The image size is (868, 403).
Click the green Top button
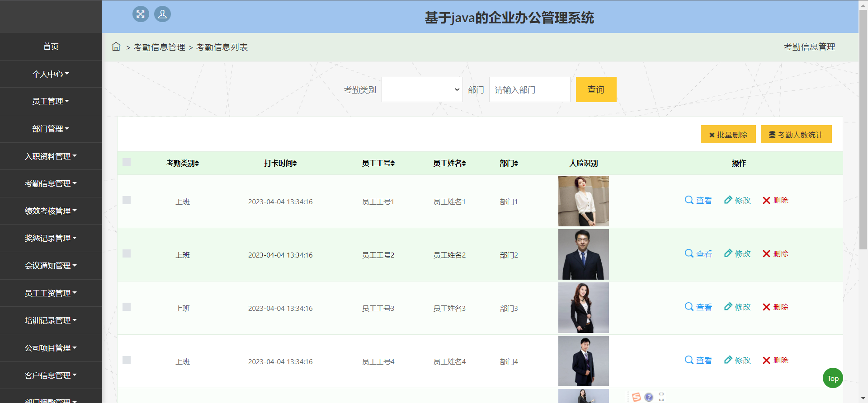(833, 378)
